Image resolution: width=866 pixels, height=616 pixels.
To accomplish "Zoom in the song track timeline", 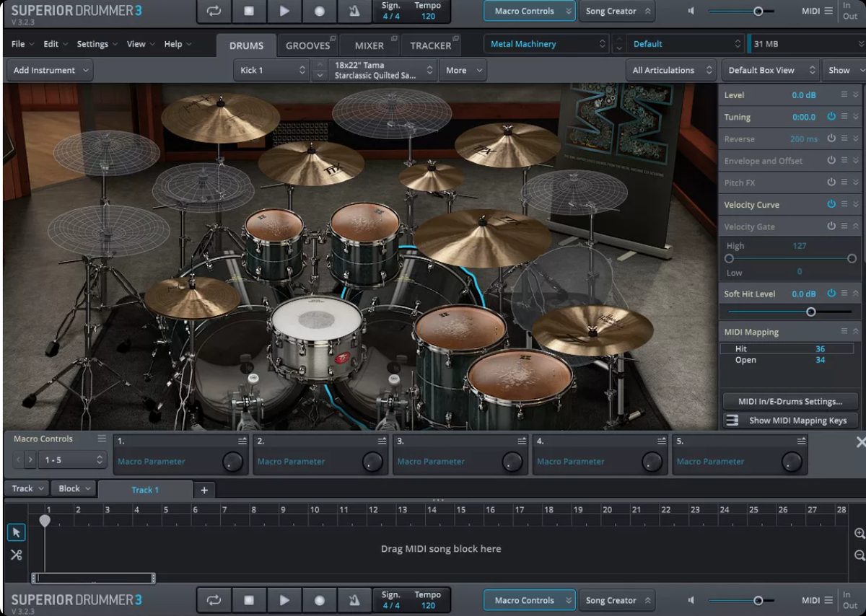I will coord(859,534).
